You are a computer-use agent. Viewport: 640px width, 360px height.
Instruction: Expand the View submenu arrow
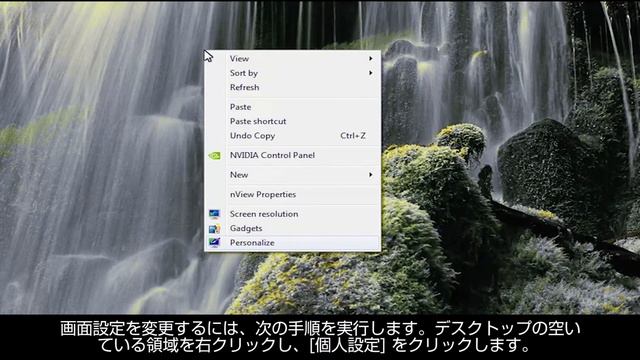(371, 59)
